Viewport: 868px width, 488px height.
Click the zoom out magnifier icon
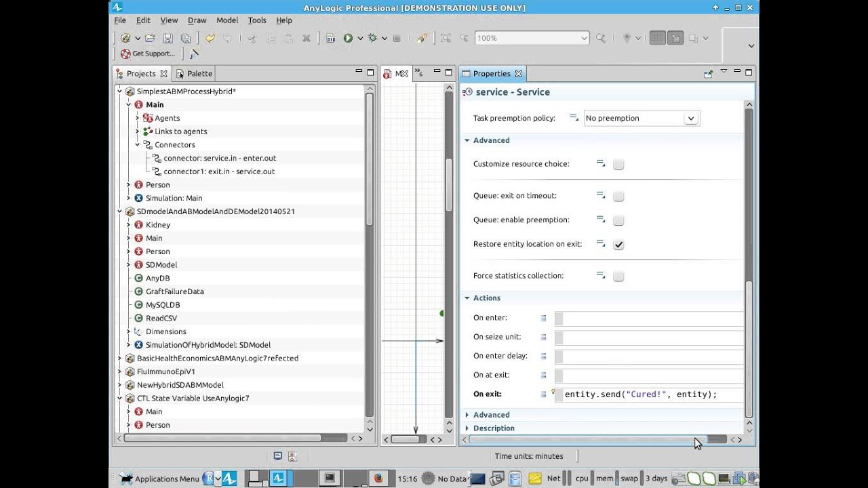(x=464, y=39)
